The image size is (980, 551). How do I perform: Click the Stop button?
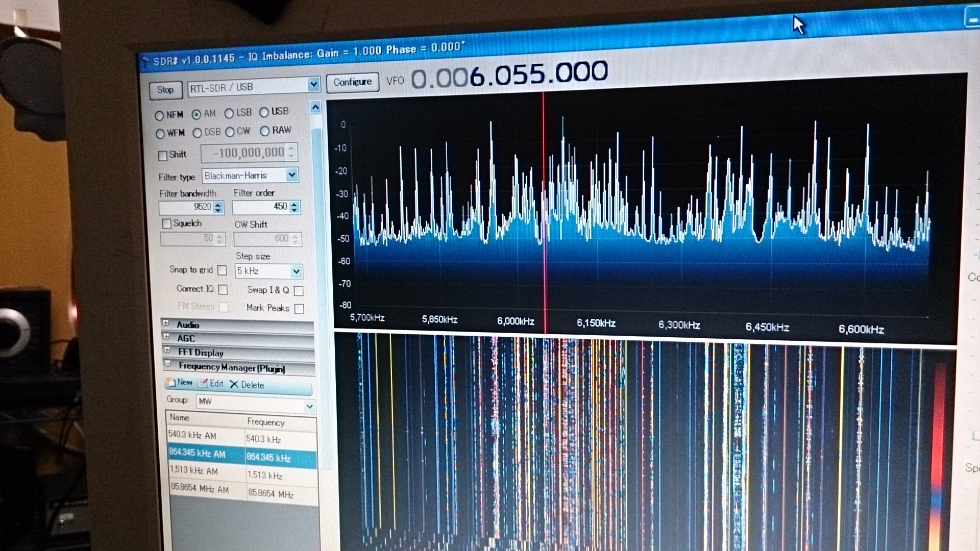165,90
